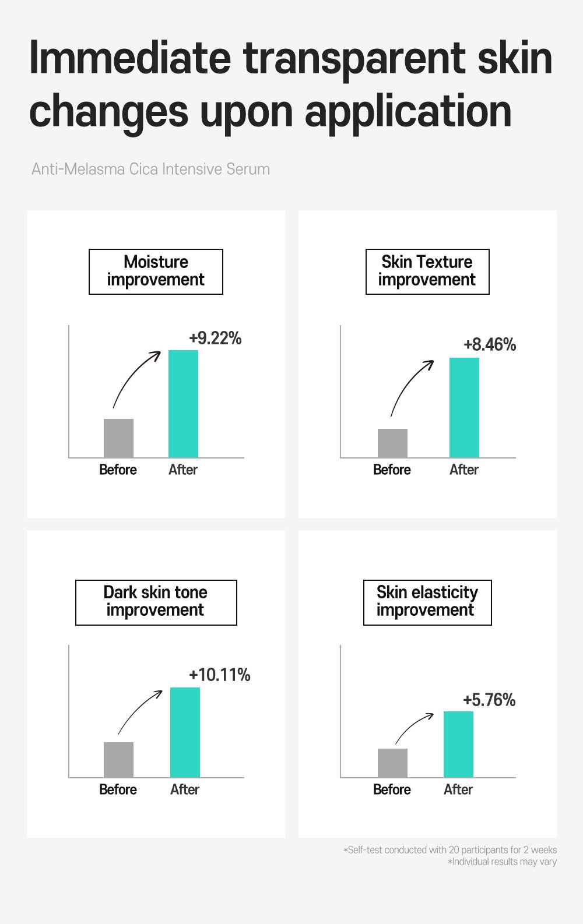
Task: Click the +10.11% value label
Action: point(220,675)
